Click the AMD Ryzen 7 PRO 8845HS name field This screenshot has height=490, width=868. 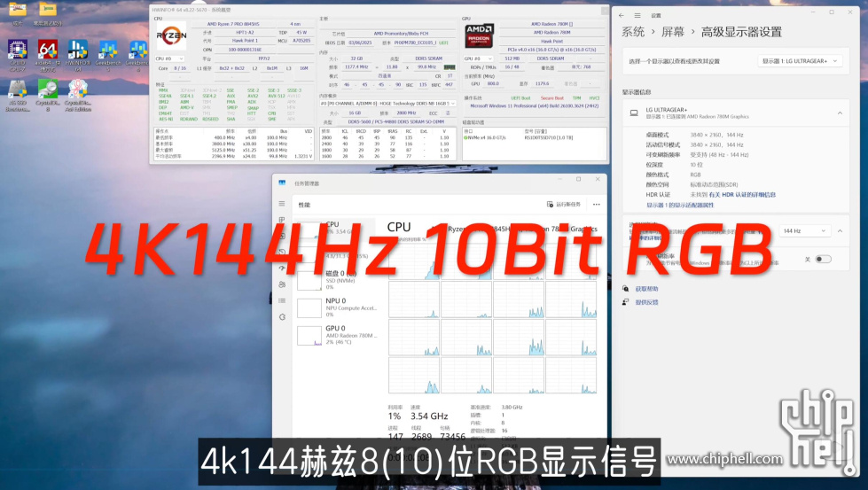[x=233, y=24]
